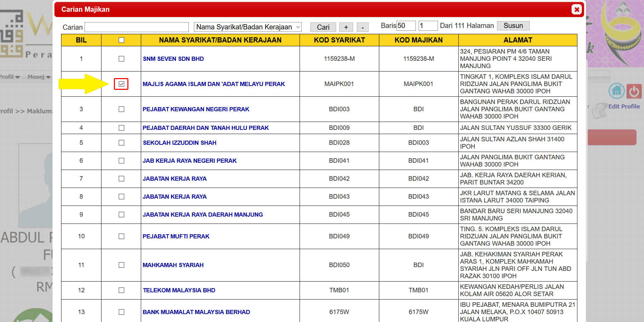Image resolution: width=644 pixels, height=322 pixels.
Task: Click the Susun button
Action: click(513, 26)
